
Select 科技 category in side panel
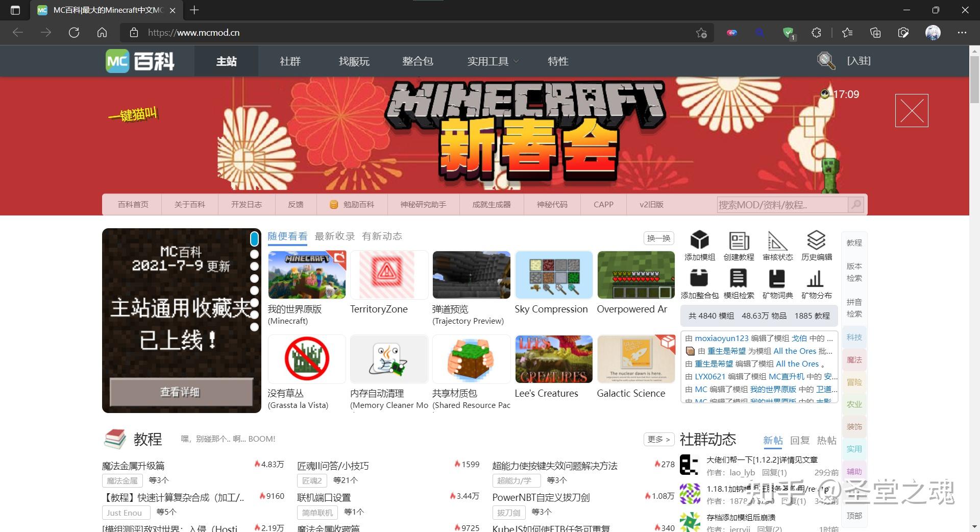point(854,337)
